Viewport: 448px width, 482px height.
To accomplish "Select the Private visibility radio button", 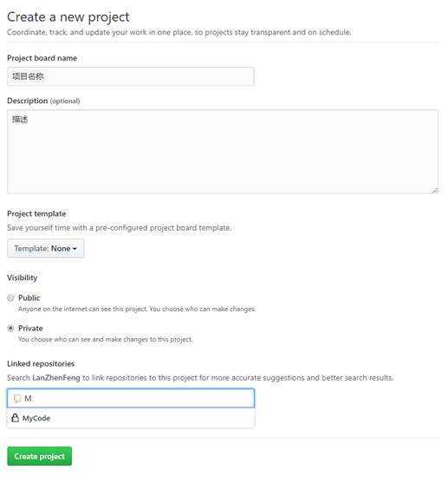I will [x=10, y=328].
